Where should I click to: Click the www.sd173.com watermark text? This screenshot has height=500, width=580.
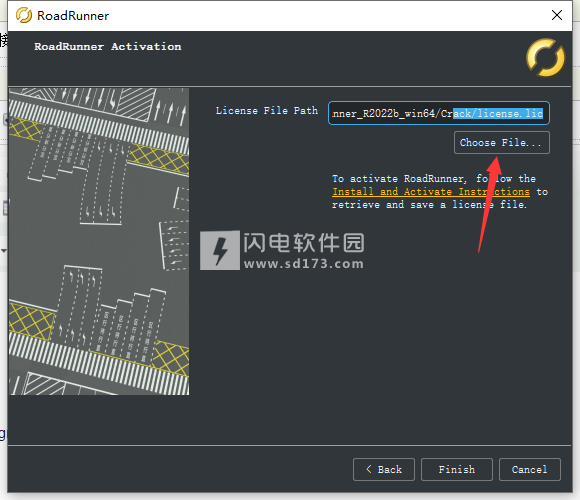(x=304, y=264)
